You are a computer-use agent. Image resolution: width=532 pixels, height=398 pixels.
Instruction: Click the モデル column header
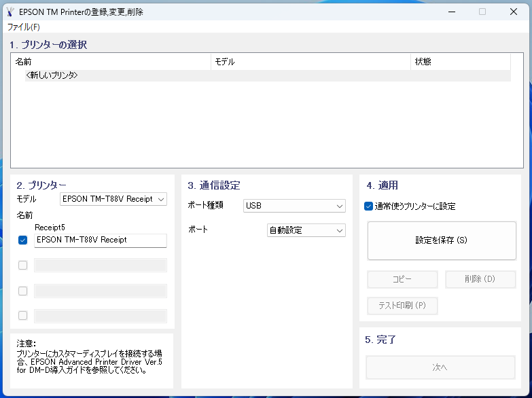pyautogui.click(x=225, y=62)
